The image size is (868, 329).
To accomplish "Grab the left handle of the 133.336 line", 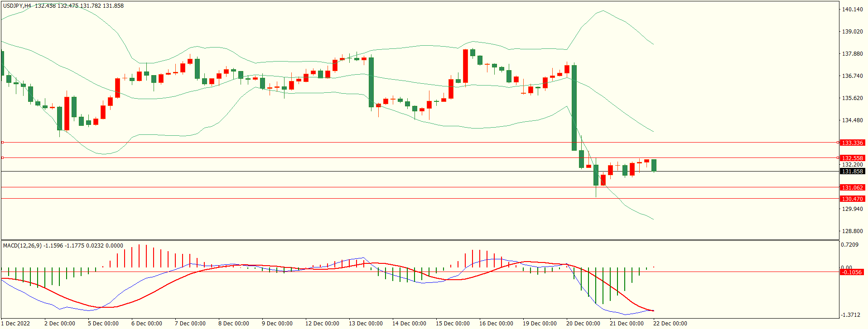I will [2, 143].
